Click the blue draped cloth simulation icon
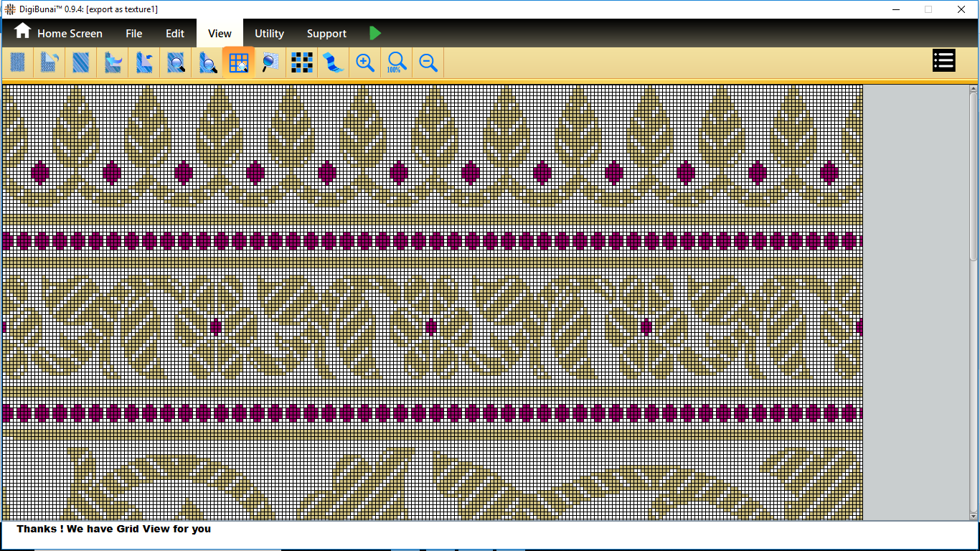 [x=332, y=63]
